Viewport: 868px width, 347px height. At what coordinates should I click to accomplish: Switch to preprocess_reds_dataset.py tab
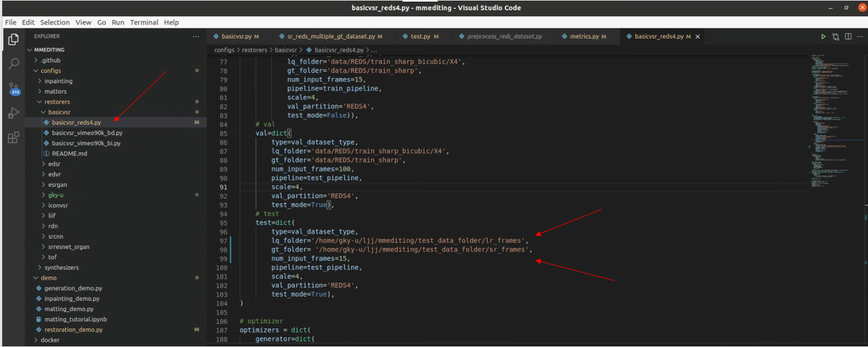coord(504,36)
